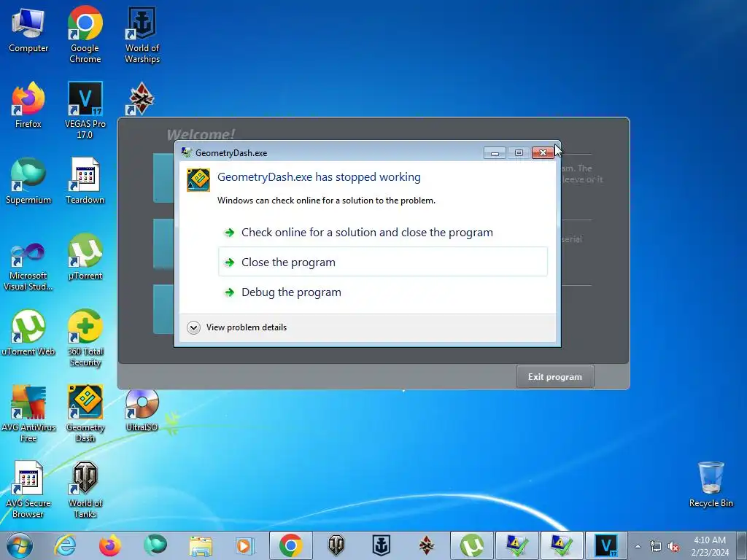This screenshot has height=560, width=747.
Task: Switch to World of Warships taskbar button
Action: [x=381, y=545]
